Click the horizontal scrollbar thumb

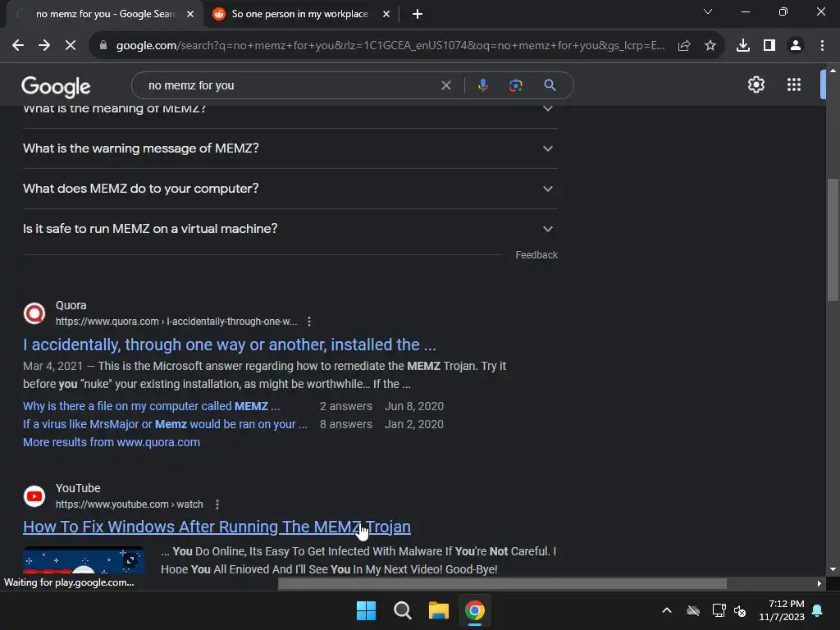pos(503,583)
